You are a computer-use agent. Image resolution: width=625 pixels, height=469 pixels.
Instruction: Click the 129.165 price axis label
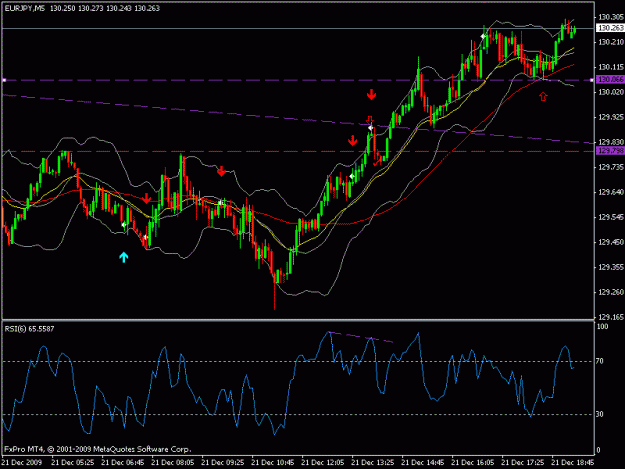(611, 317)
